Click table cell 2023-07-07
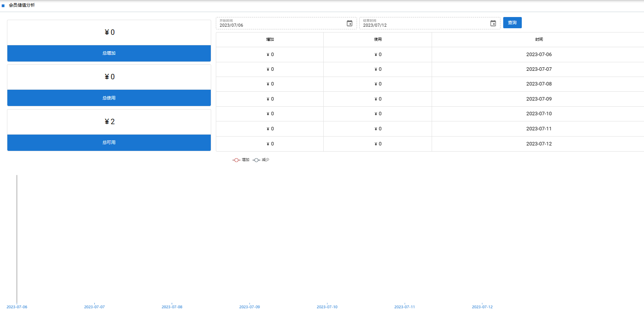 pos(539,69)
